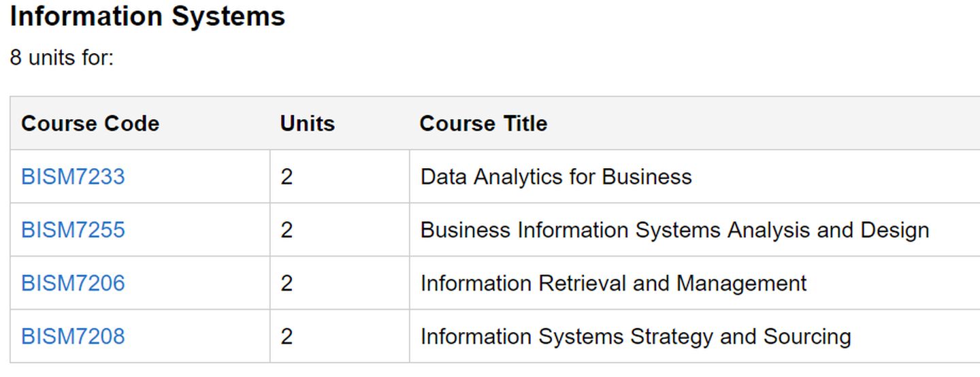Click the Course Code column header

(90, 124)
